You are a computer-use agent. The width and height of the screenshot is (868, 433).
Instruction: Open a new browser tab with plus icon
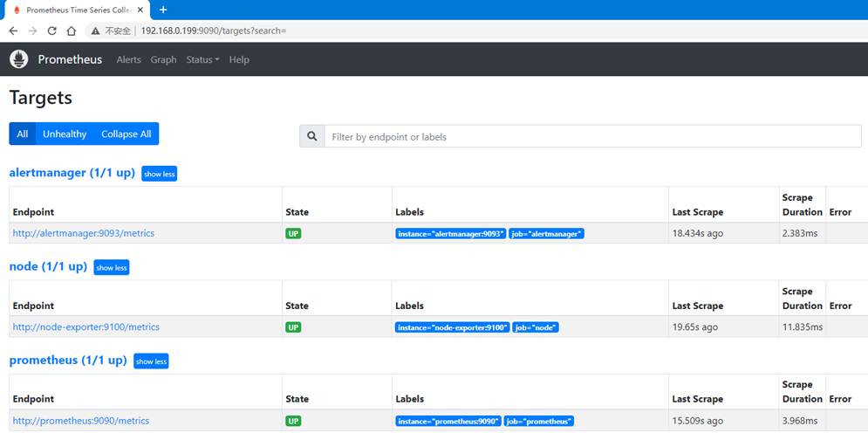click(x=163, y=10)
